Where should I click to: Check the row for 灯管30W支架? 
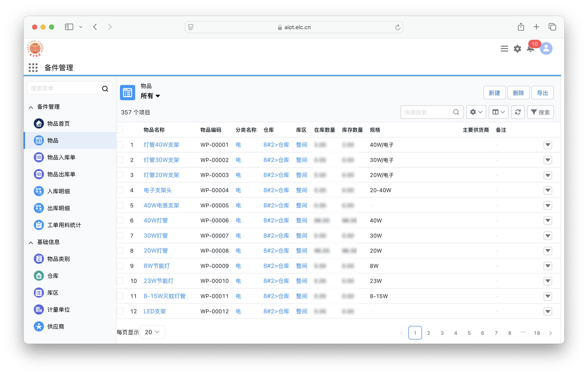[x=120, y=160]
